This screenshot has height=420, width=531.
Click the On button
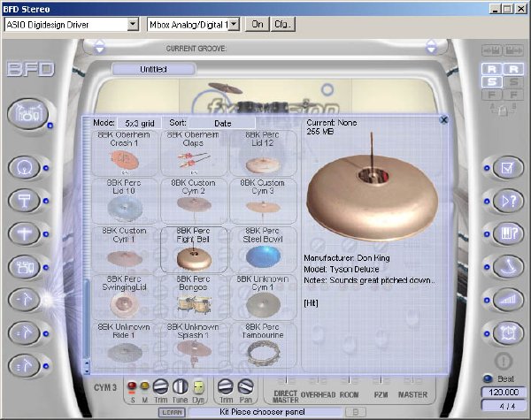pos(257,25)
